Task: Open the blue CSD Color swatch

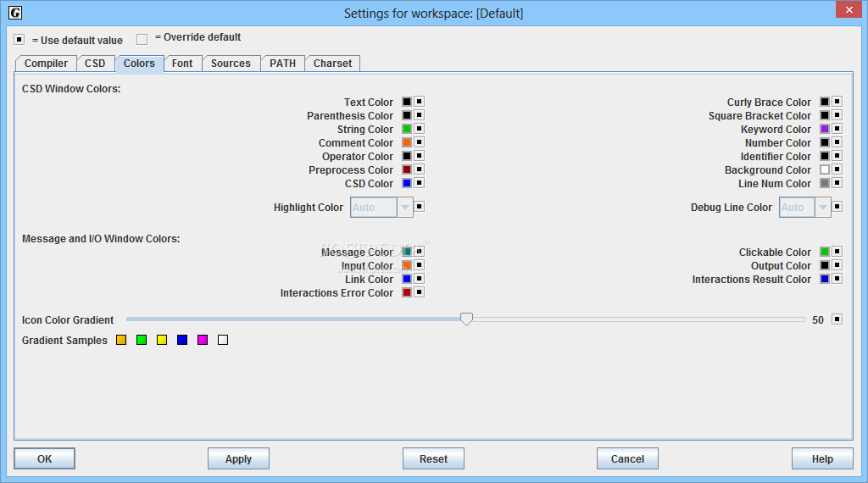Action: 407,183
